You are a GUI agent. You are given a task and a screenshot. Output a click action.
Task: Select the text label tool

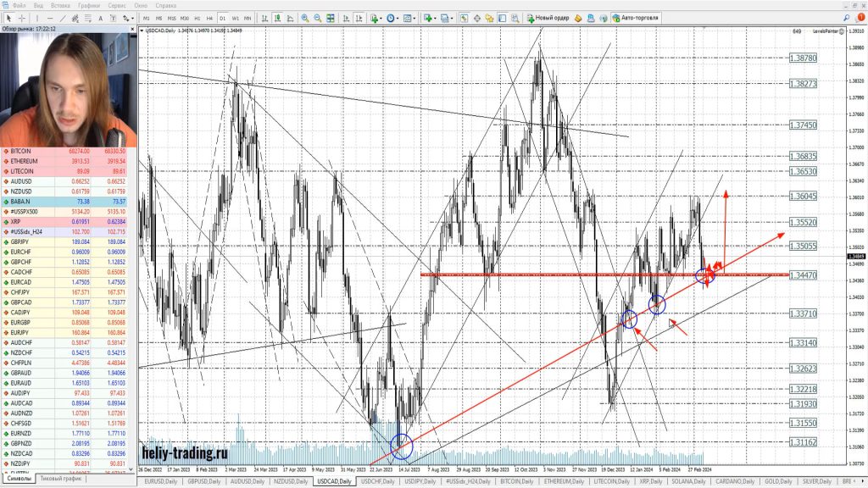100,18
